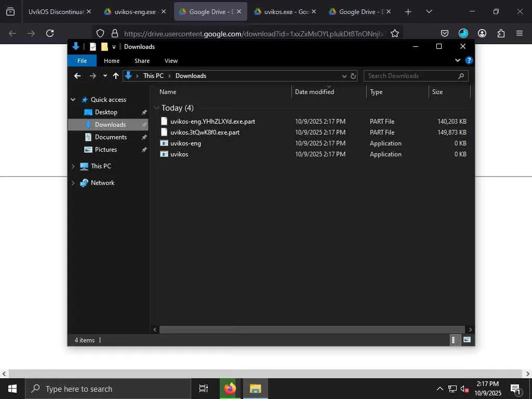Open the File tab in Explorer
532x399 pixels.
(82, 61)
